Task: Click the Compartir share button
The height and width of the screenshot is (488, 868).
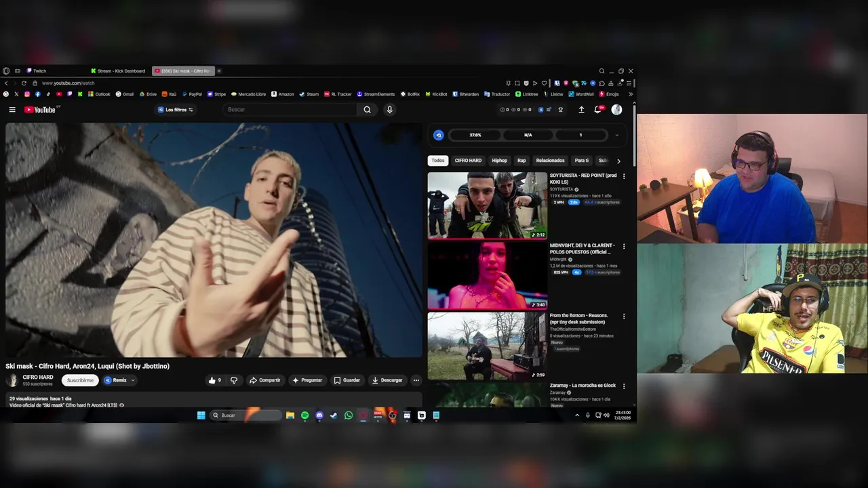Action: tap(264, 380)
